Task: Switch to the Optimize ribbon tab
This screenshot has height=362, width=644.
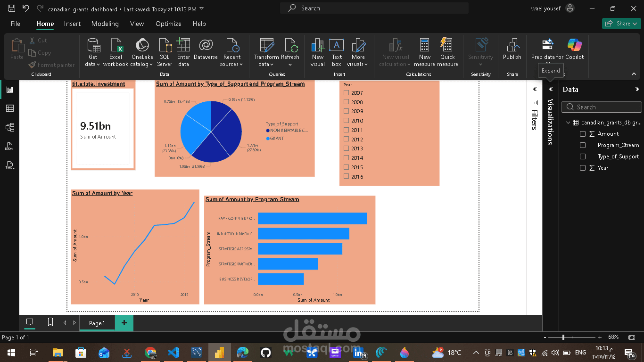Action: (x=168, y=24)
